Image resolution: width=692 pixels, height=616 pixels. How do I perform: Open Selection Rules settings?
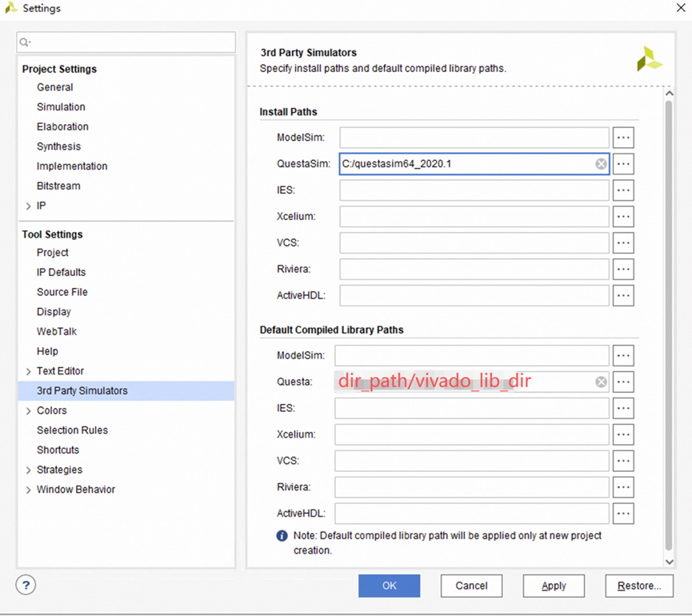(72, 430)
